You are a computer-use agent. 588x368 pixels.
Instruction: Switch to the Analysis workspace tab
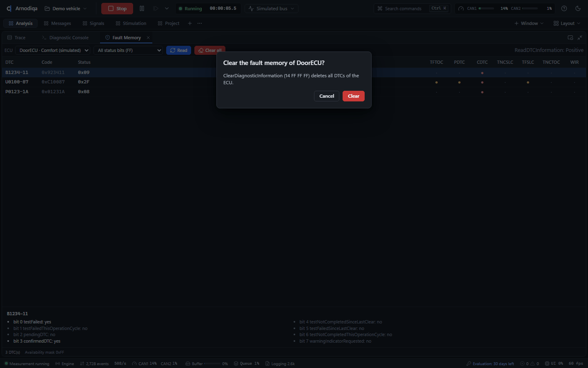click(x=20, y=23)
